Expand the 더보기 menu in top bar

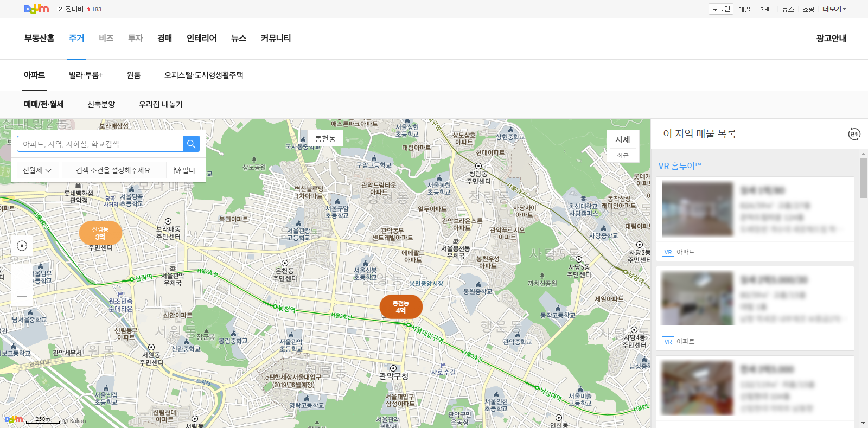coord(834,9)
